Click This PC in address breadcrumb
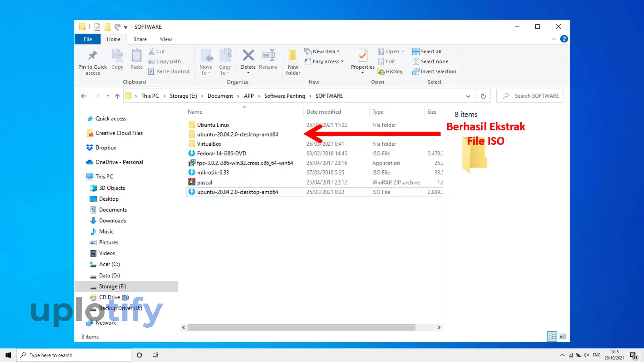The image size is (644, 362). pyautogui.click(x=150, y=96)
